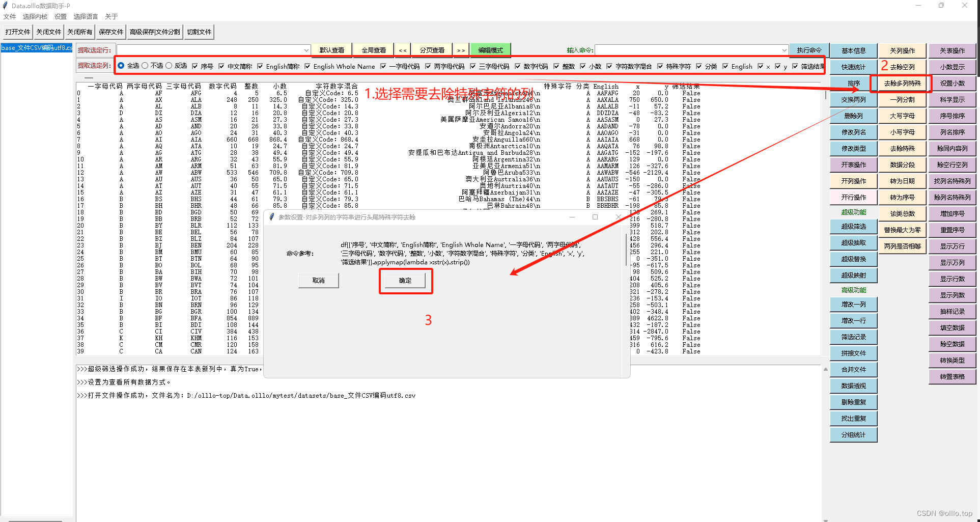Open the 设置 menu
The width and height of the screenshot is (980, 522).
coord(60,16)
